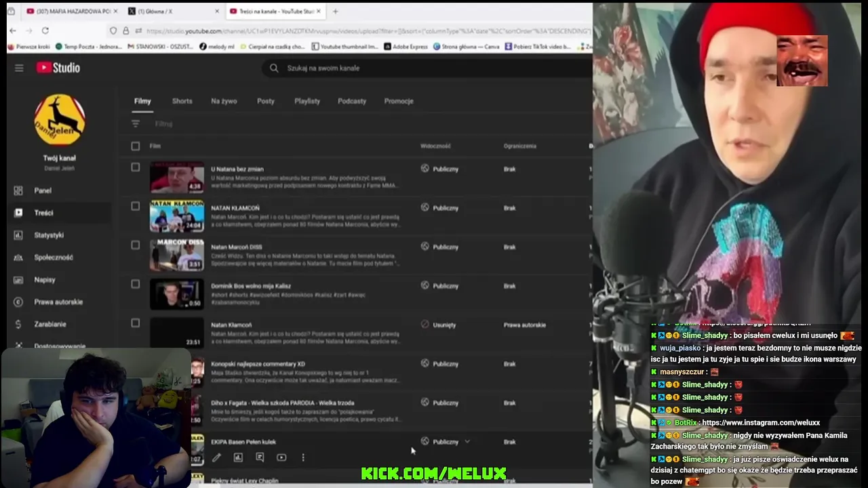Switch to the Filmy tab
This screenshot has width=868, height=488.
[142, 101]
